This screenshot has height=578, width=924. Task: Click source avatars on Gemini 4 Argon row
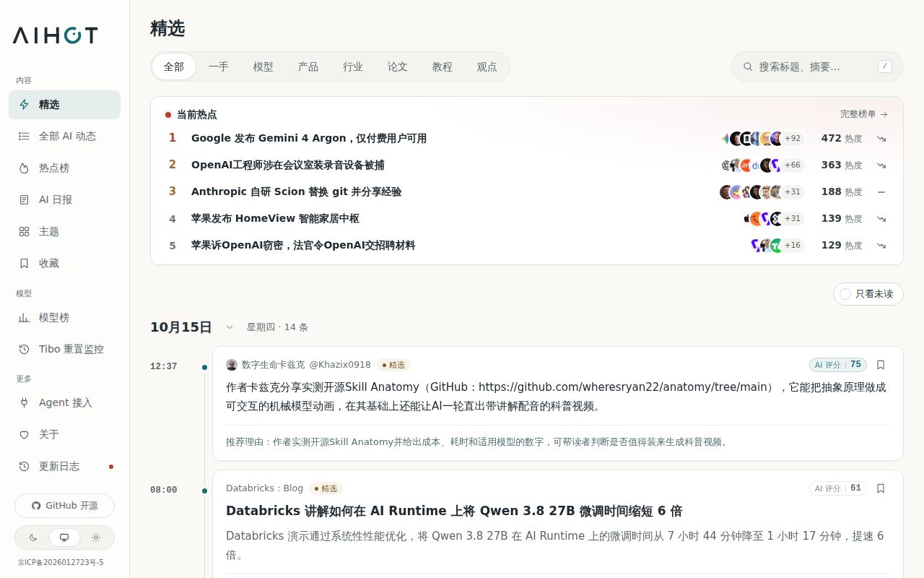pos(751,139)
